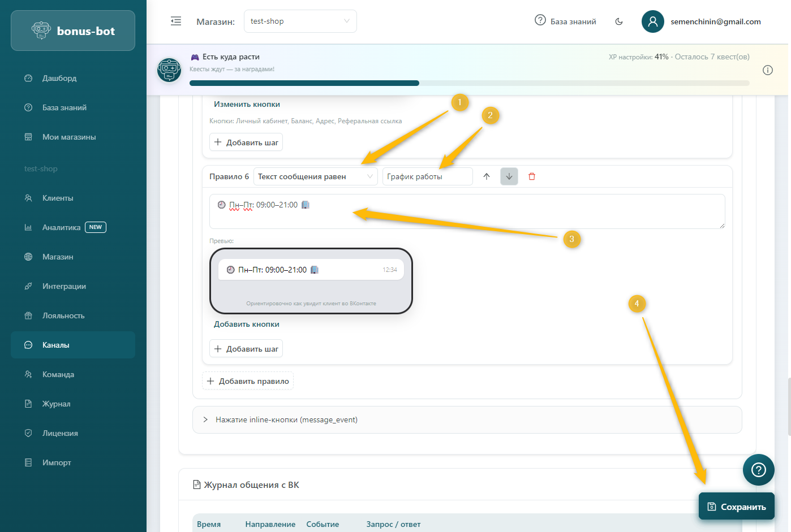Open Дашборд in the sidebar
This screenshot has width=791, height=532.
[x=73, y=78]
